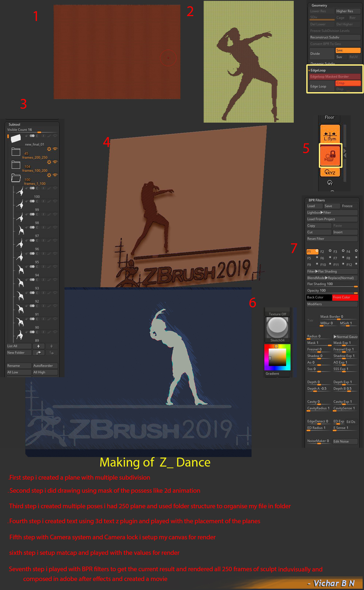Select filter slot F1
Viewport: 364px width, 590px height.
point(312,252)
